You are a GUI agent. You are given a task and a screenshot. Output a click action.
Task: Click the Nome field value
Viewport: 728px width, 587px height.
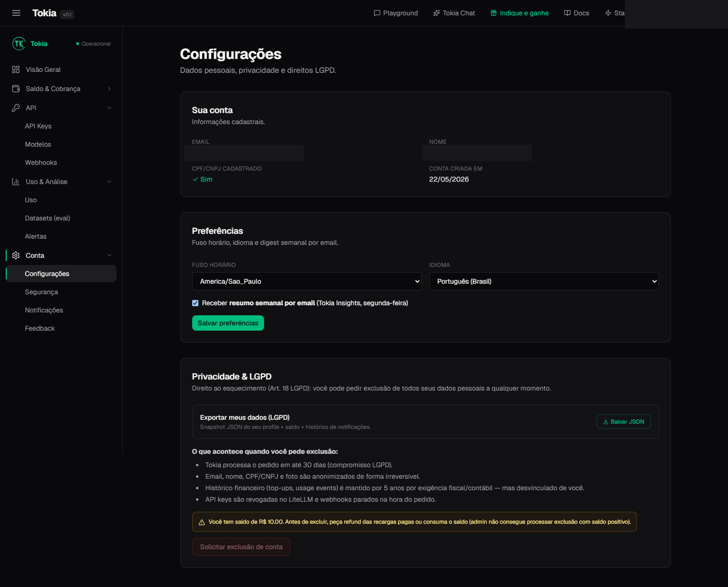pos(477,153)
